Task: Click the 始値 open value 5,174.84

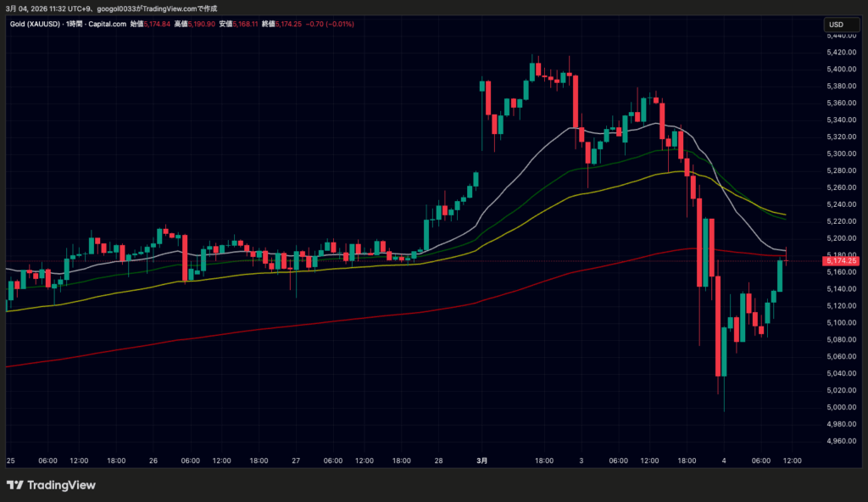Action: coord(157,24)
